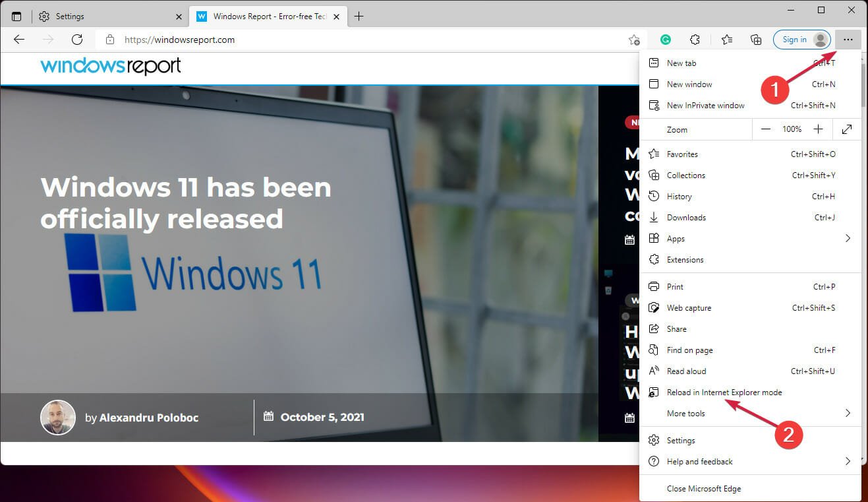Select the Windows Report tab

coord(269,16)
